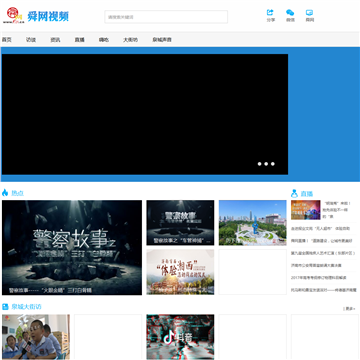Open the 嗨吃 nav tab

(x=104, y=40)
